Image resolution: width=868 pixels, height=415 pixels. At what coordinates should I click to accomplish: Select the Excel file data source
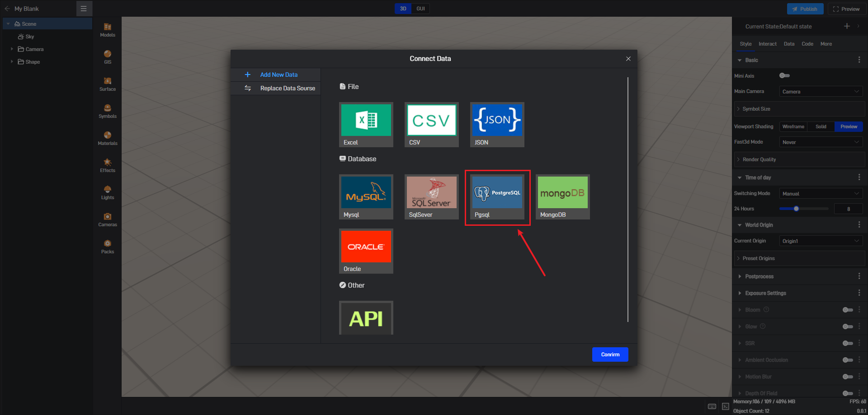pos(366,125)
